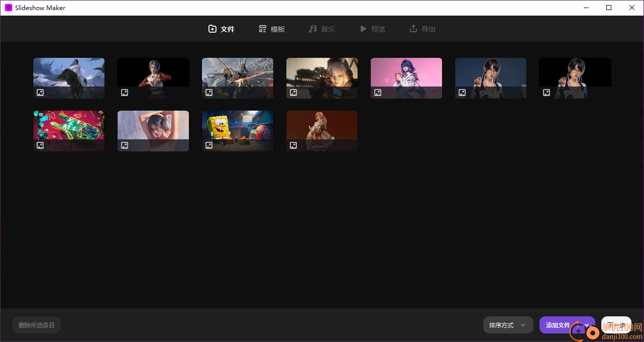Select the girl wearing headphones thumbnail

[153, 131]
